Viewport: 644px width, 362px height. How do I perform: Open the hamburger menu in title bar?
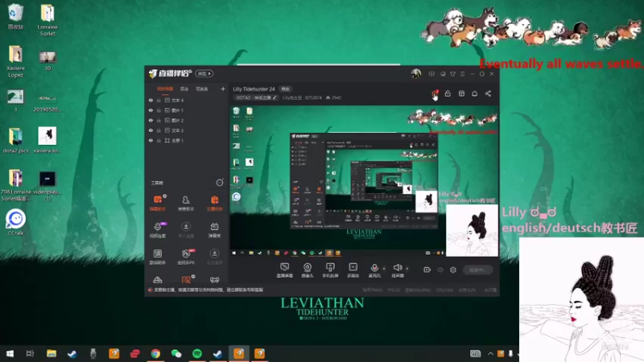click(x=462, y=74)
